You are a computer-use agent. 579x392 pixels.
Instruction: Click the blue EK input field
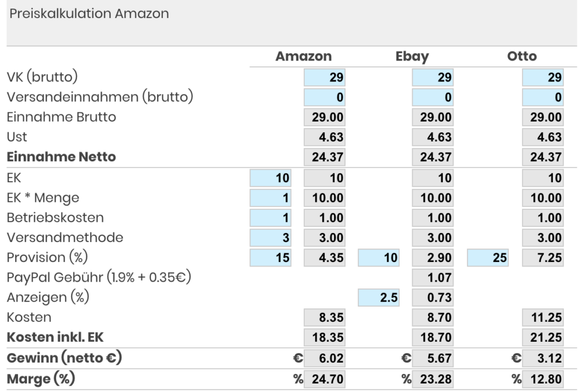tap(271, 179)
